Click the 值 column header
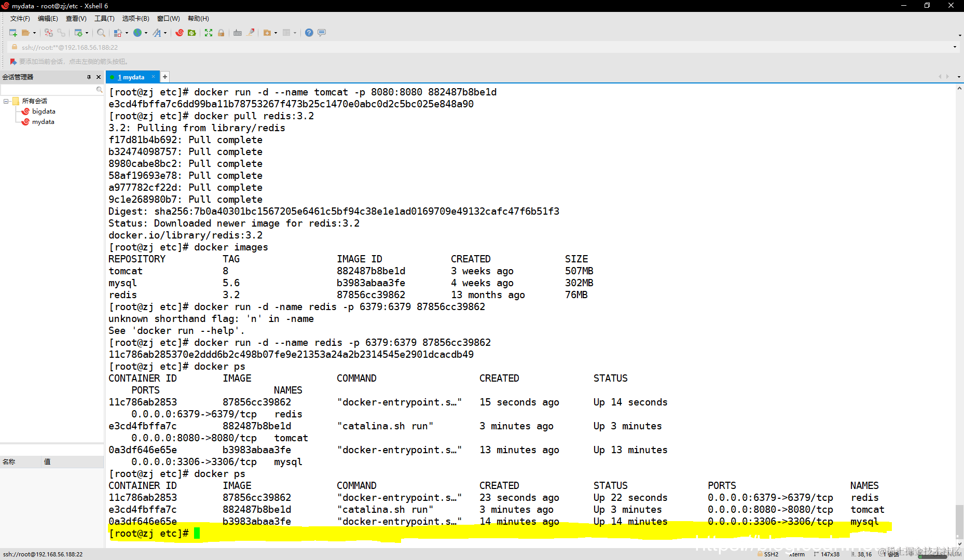The width and height of the screenshot is (964, 560). click(x=73, y=462)
